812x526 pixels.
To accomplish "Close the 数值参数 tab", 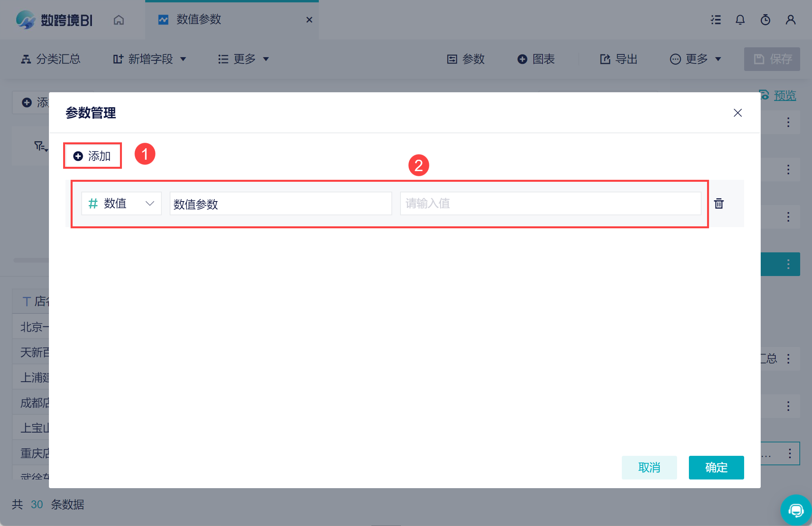I will [309, 20].
